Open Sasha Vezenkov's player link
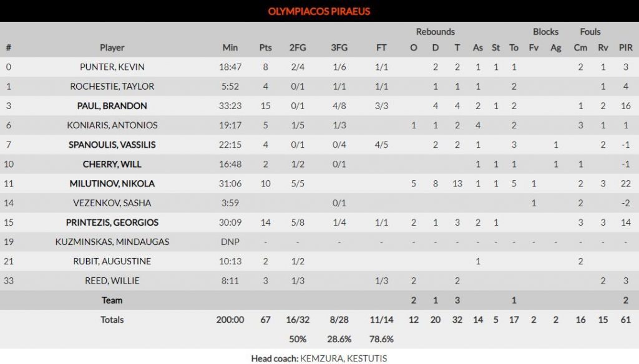Image resolution: width=639 pixels, height=364 pixels. pyautogui.click(x=112, y=203)
